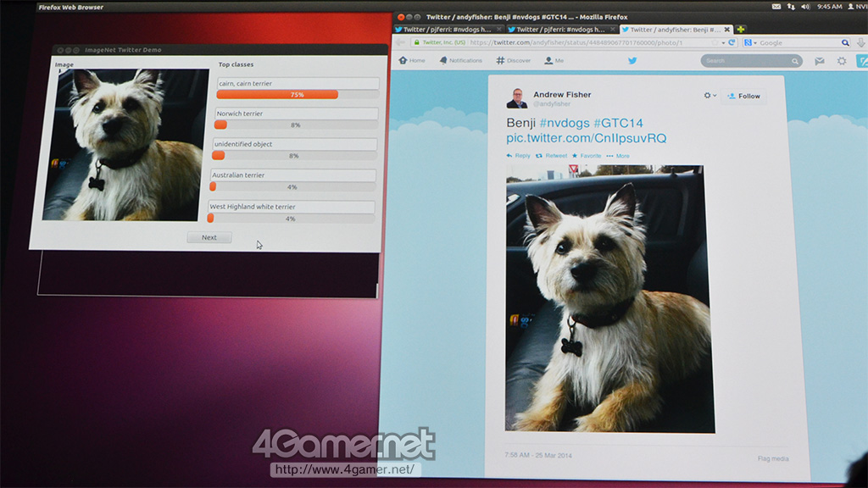Open tweet gear options dropdown
868x488 pixels.
(709, 96)
